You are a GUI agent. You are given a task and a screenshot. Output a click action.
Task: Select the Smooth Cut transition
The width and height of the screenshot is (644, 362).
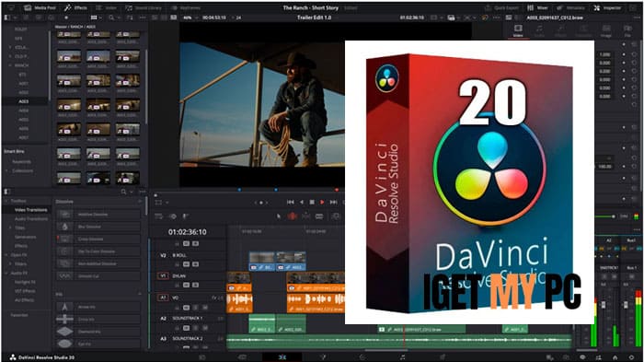[x=98, y=276]
